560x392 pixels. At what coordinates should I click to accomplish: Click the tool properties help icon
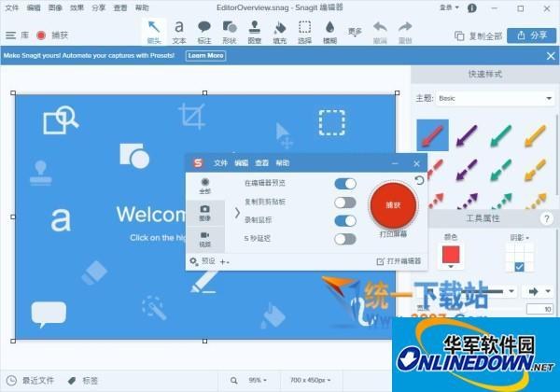coord(546,218)
